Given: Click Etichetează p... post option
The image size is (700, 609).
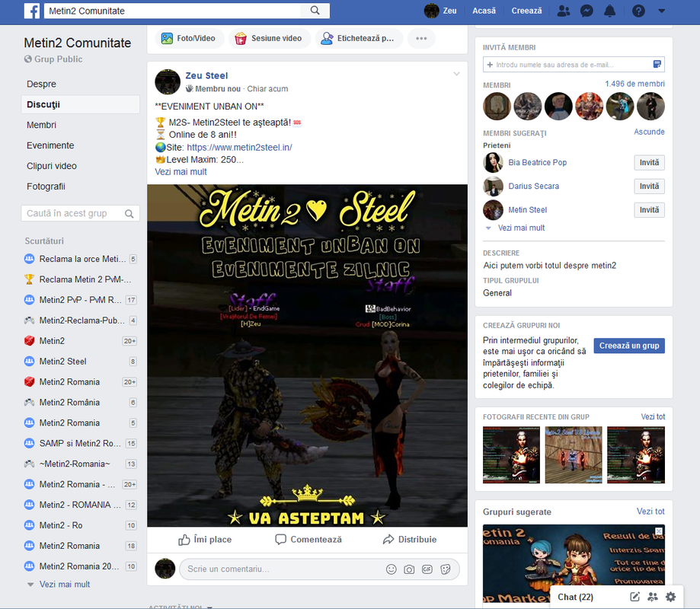Looking at the screenshot, I should tap(359, 38).
